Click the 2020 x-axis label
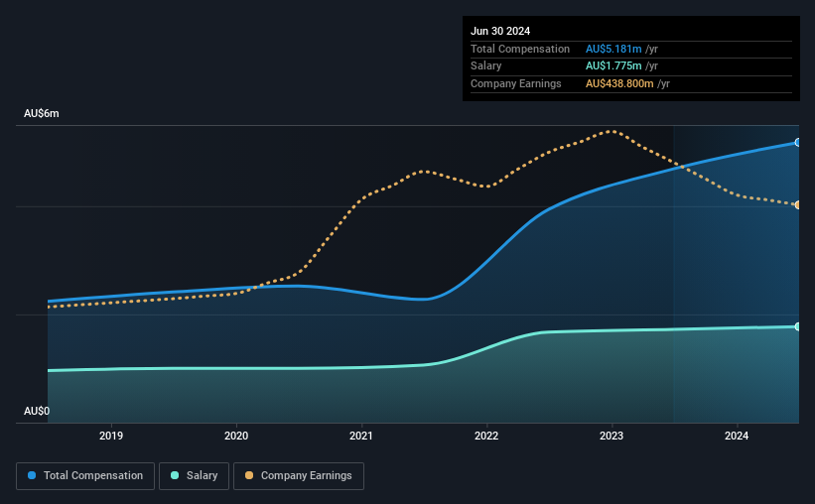Viewport: 815px width, 504px height. (x=236, y=436)
